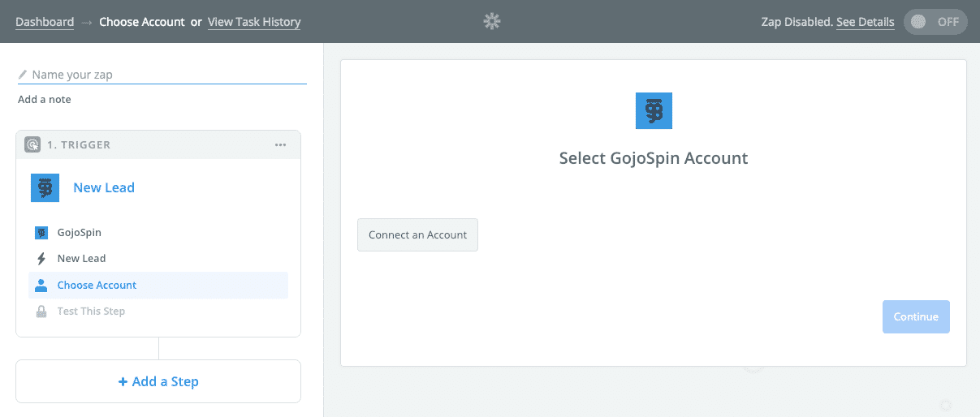Click the New Lead trigger title
Viewport: 980px width, 417px height.
pyautogui.click(x=104, y=187)
